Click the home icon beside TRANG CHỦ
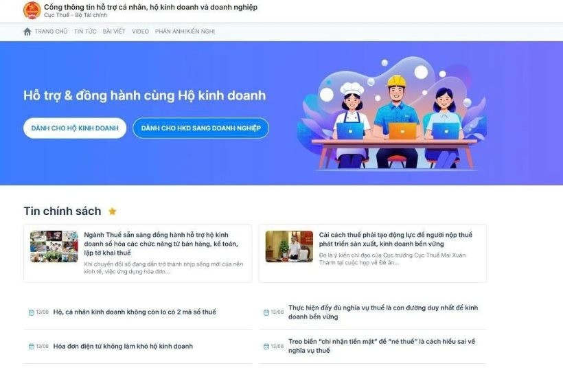Screen dimensions: 563x392 click(x=27, y=32)
